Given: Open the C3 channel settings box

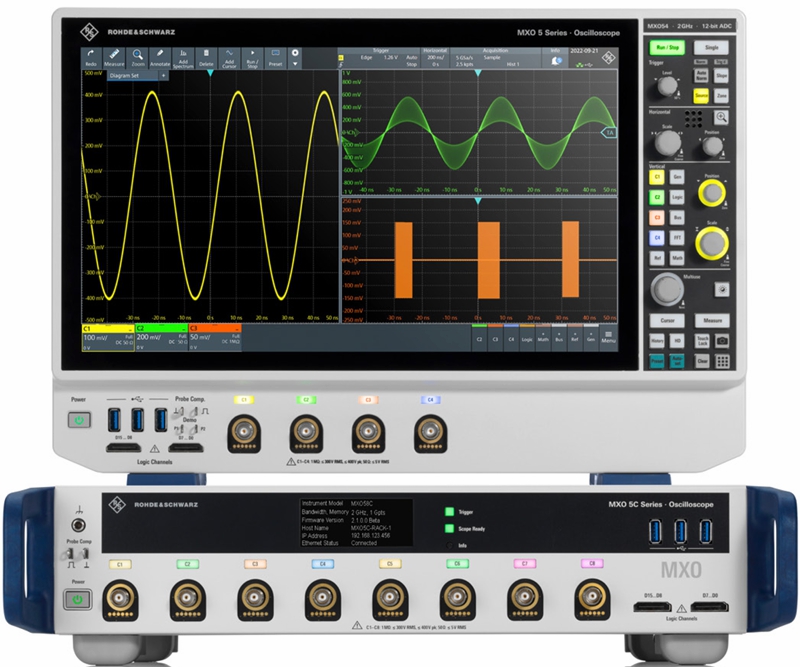Looking at the screenshot, I should (215, 337).
